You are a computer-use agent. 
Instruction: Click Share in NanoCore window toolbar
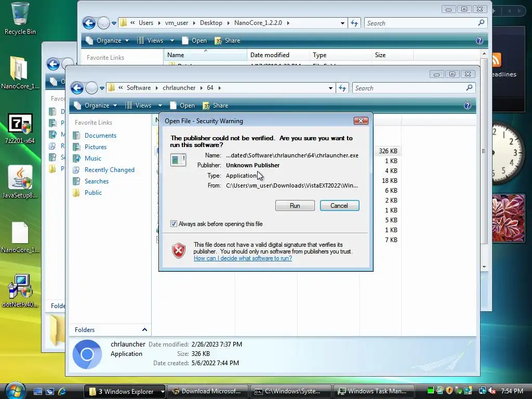(228, 41)
